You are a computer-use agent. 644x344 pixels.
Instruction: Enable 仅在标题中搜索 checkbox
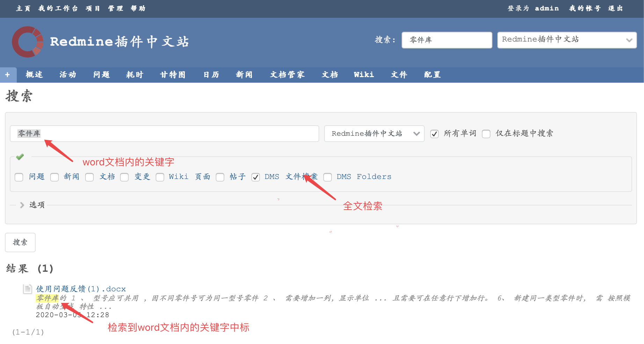pos(486,134)
